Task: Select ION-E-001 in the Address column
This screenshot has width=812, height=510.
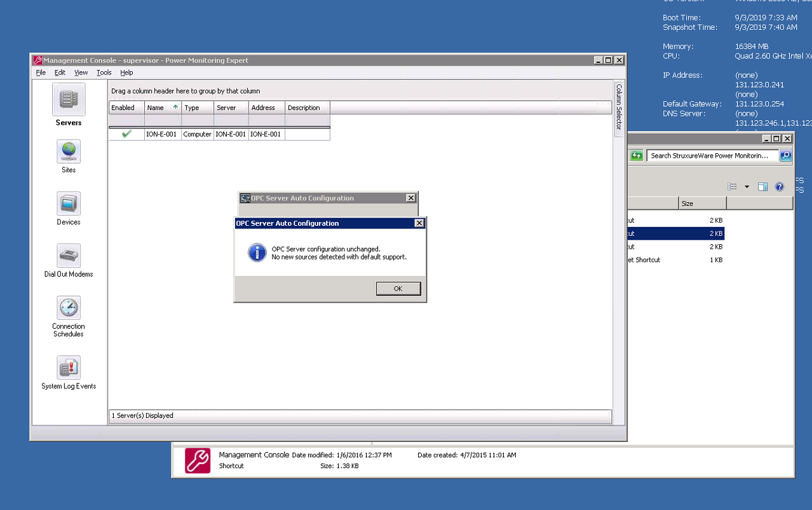Action: click(x=267, y=134)
